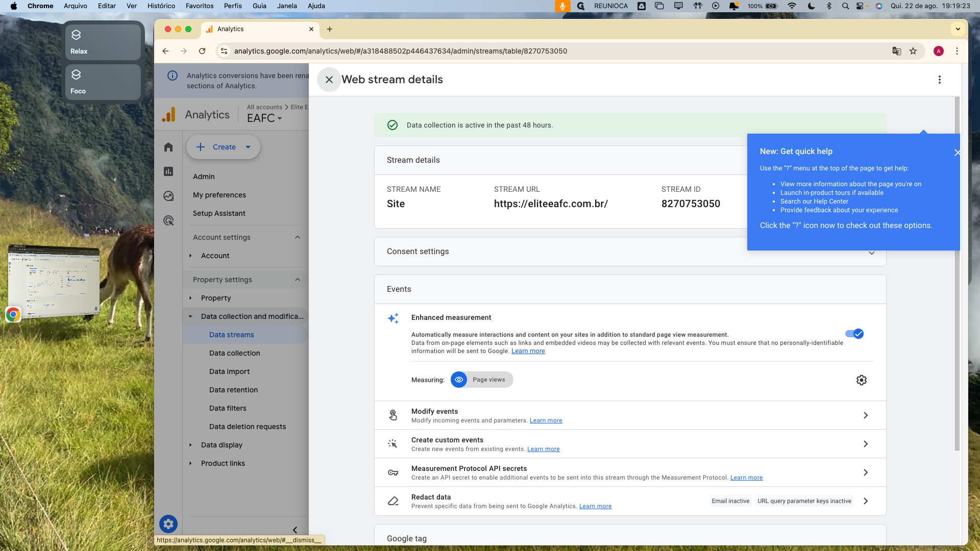The width and height of the screenshot is (980, 551).
Task: Click the Foco focus widget
Action: coord(103,82)
